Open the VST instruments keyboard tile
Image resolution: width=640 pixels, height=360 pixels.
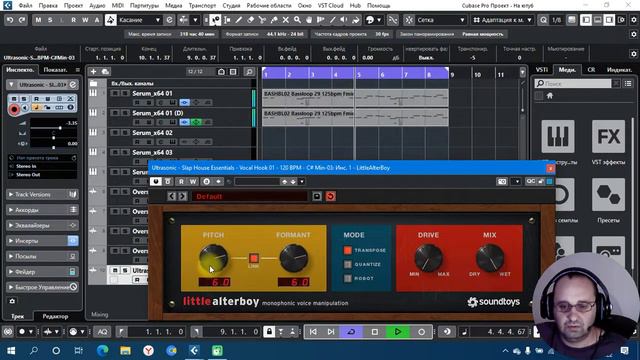(x=558, y=137)
